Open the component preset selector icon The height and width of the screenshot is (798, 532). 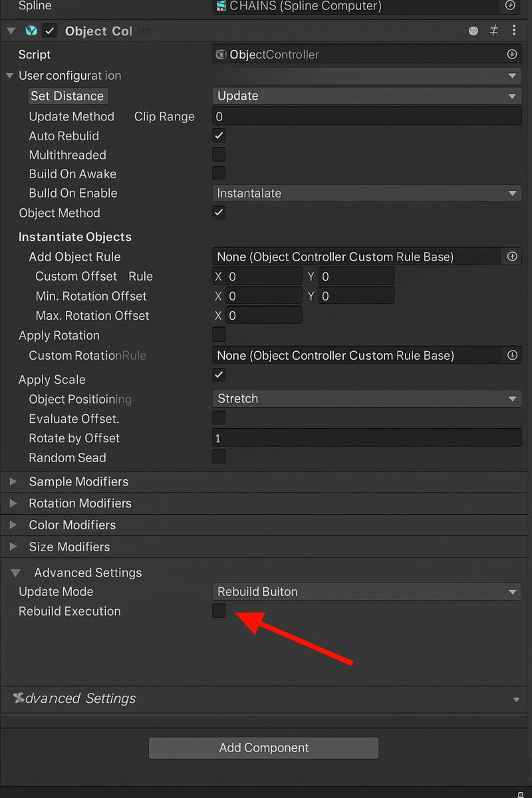pos(494,31)
